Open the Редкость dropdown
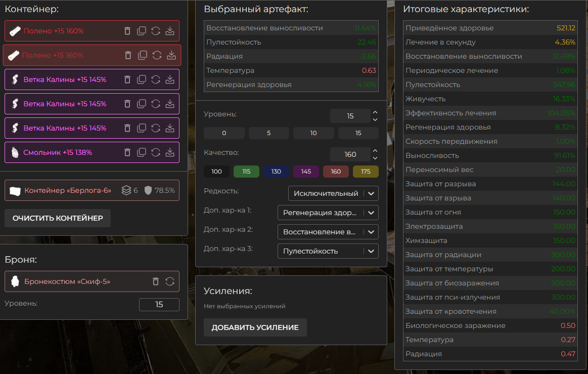Viewport: 588px width, 374px height. tap(333, 193)
